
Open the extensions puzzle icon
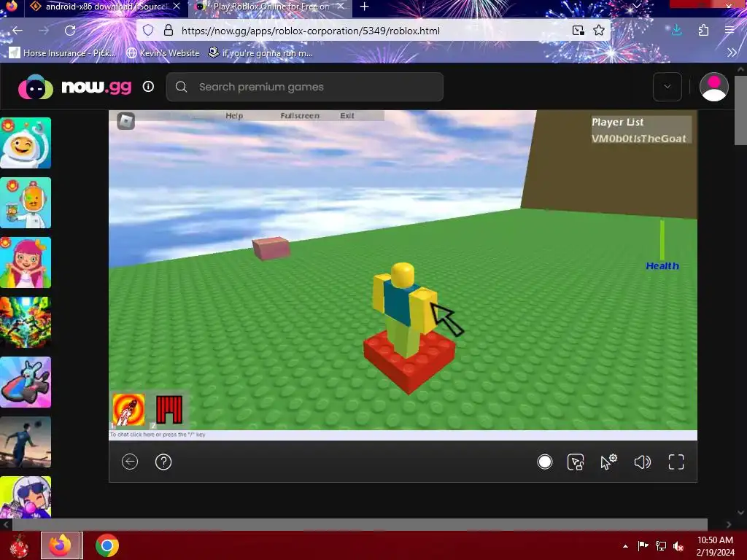click(x=703, y=31)
